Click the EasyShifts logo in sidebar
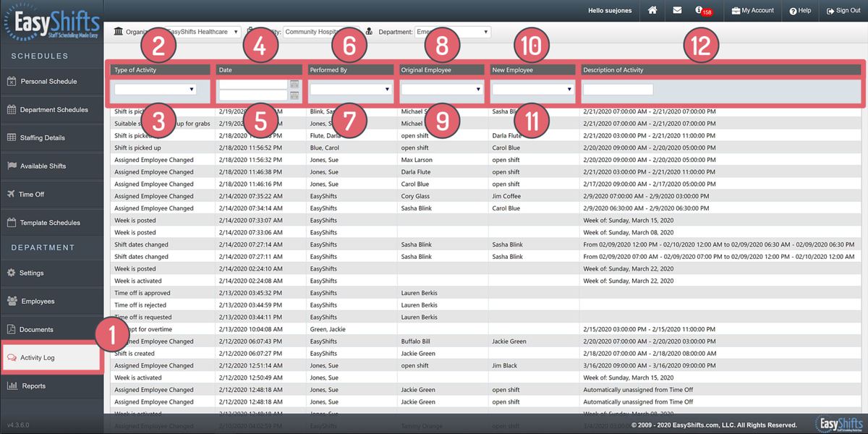 (51, 22)
